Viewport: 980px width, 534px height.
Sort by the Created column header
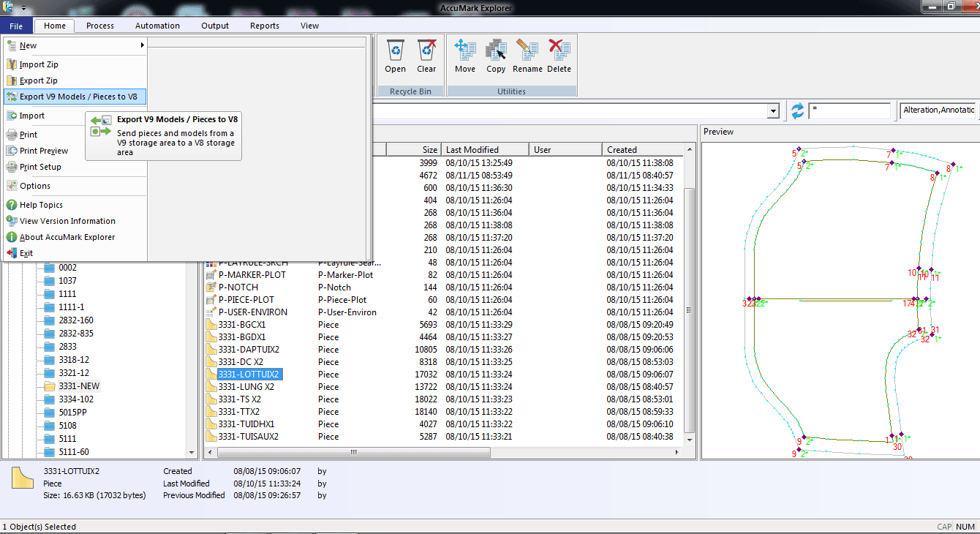[x=644, y=149]
